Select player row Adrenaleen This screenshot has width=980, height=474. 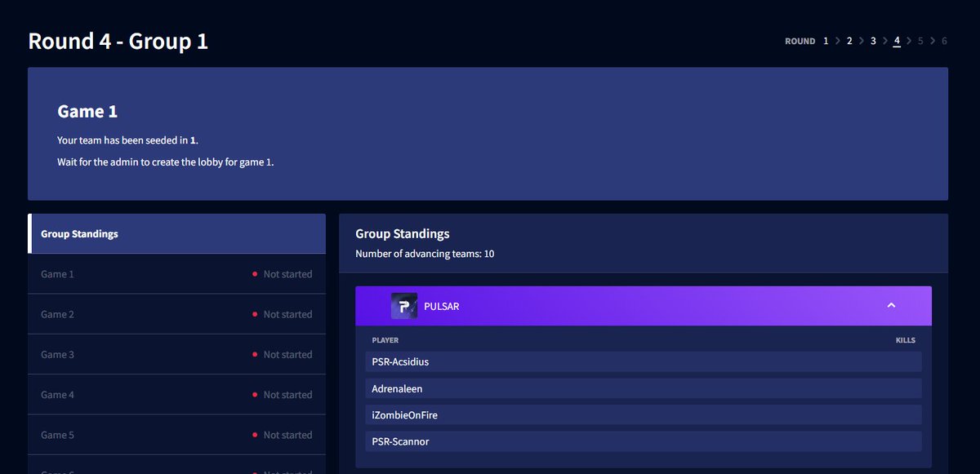pos(644,388)
